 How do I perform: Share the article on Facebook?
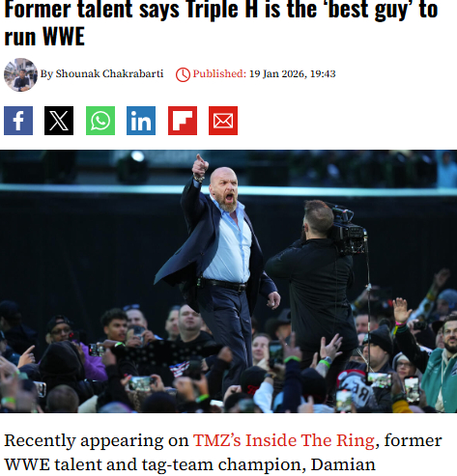pos(18,121)
